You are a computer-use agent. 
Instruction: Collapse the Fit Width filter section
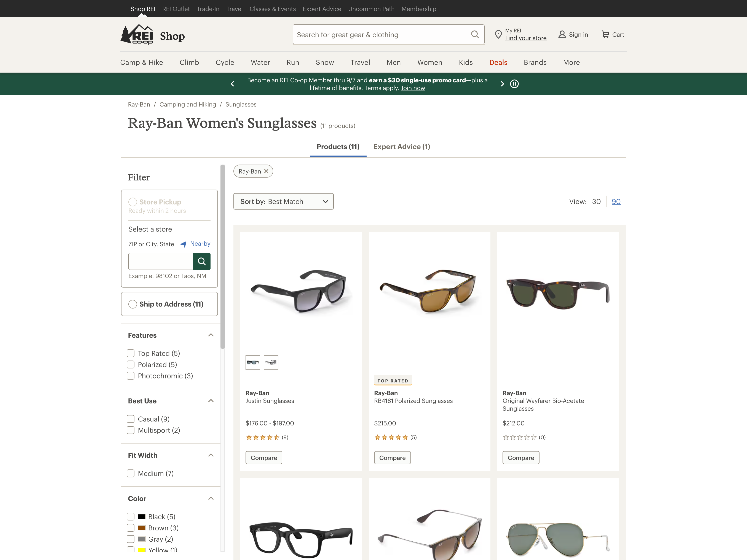tap(211, 455)
